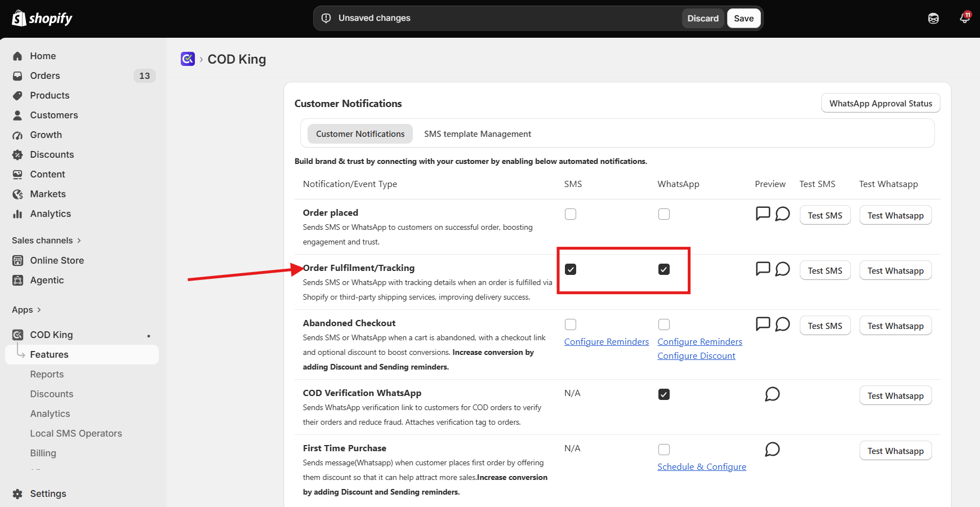
Task: Click the Content icon in sidebar
Action: [x=17, y=174]
